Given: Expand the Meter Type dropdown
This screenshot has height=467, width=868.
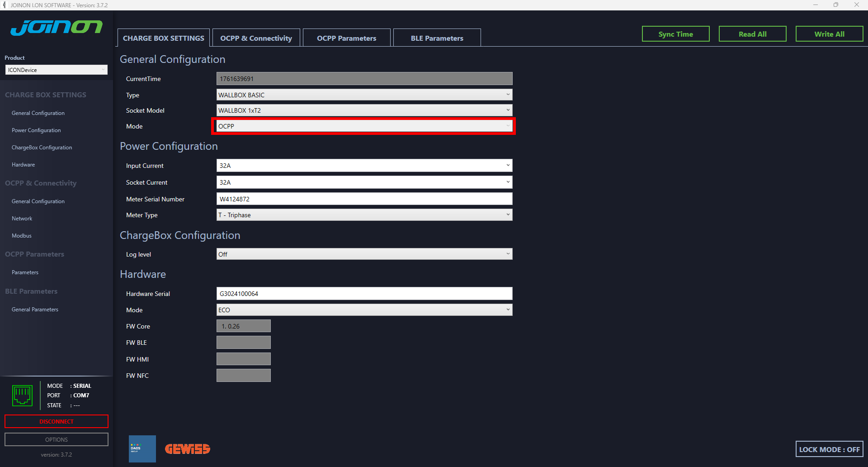Looking at the screenshot, I should [364, 215].
